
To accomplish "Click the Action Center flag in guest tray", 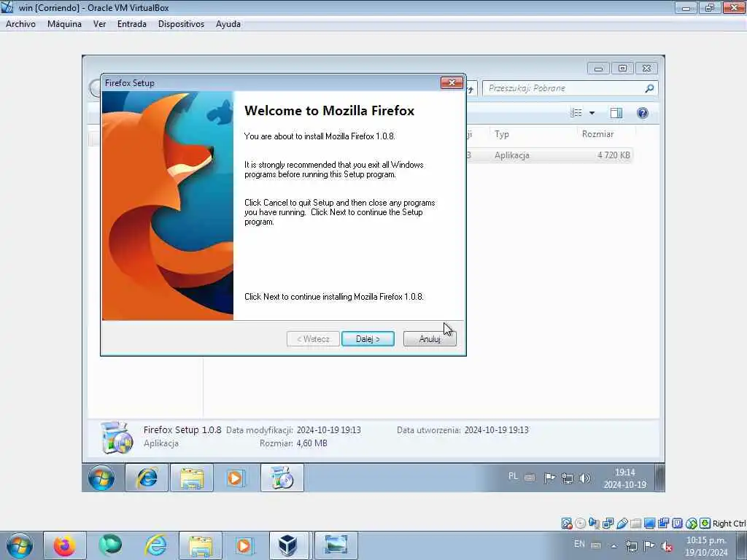I will click(549, 478).
